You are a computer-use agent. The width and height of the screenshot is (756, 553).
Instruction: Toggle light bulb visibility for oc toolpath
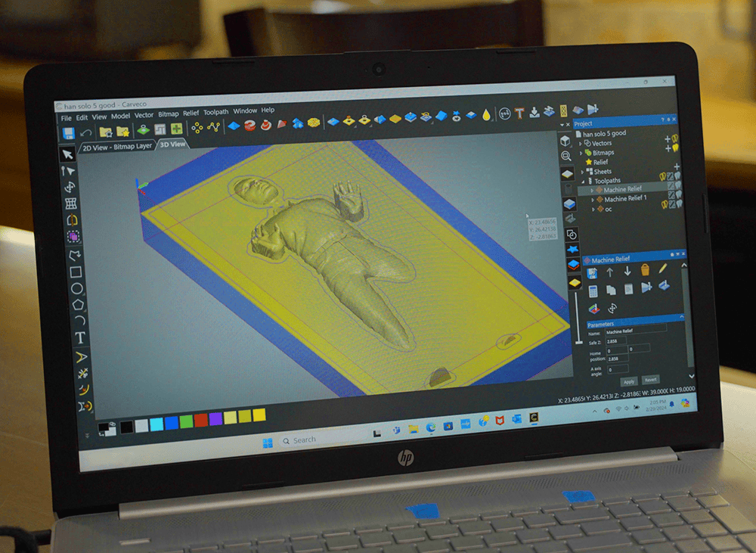point(664,204)
